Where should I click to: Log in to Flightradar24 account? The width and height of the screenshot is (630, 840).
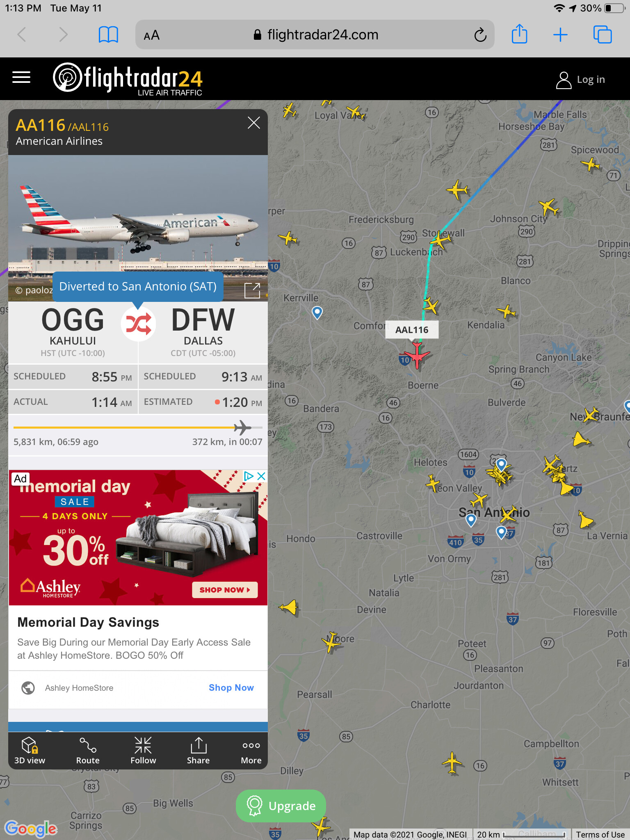(581, 80)
